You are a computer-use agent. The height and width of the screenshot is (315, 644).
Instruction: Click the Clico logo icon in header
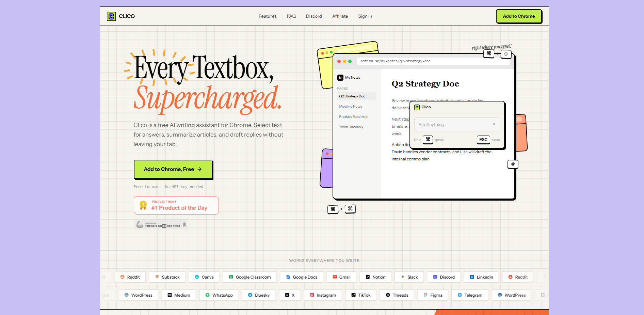coord(111,16)
